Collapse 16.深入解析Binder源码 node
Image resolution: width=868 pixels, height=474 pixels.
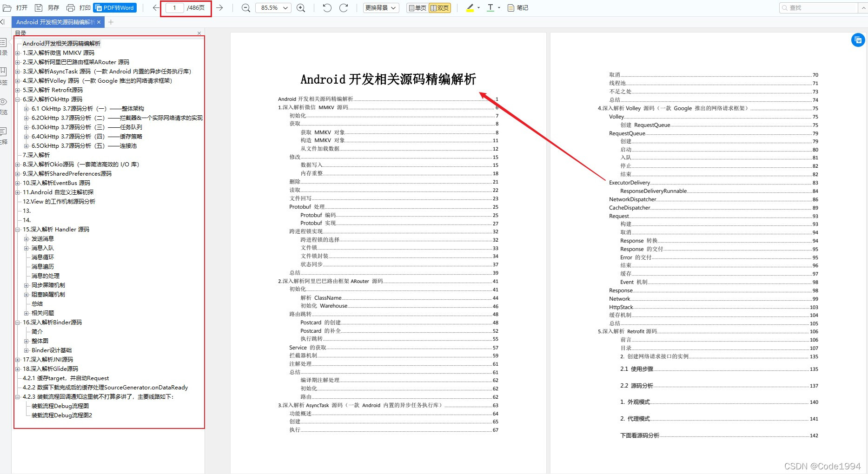coord(18,323)
